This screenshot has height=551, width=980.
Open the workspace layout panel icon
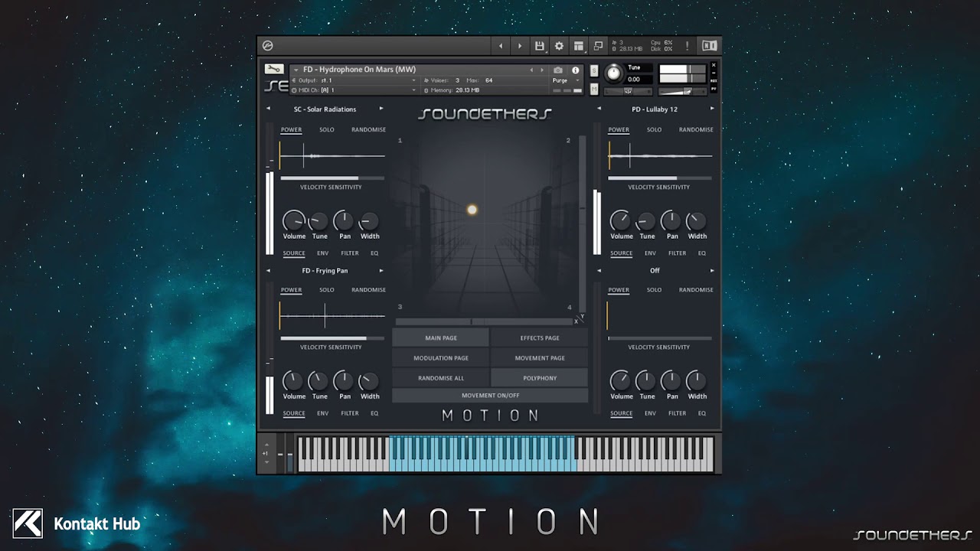pos(579,46)
